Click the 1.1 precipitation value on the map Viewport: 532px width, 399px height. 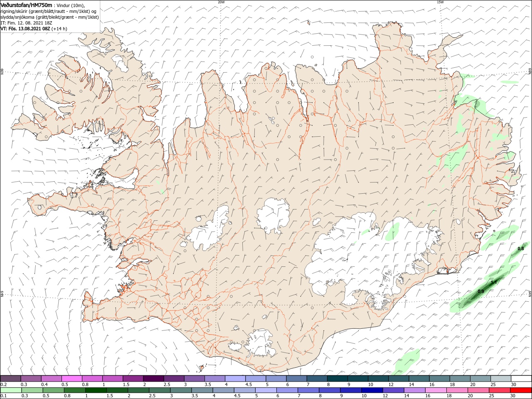pos(494,282)
